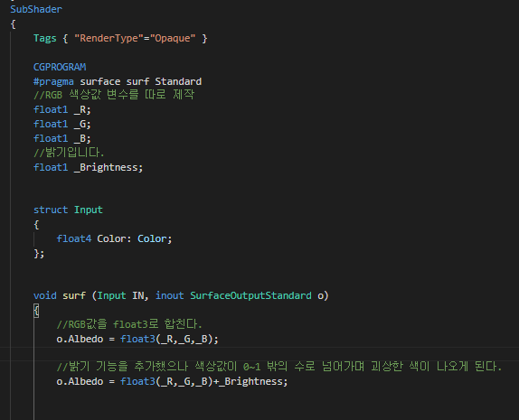This screenshot has width=519, height=420.
Task: Click the Color; semantic after the colon
Action: click(x=155, y=238)
